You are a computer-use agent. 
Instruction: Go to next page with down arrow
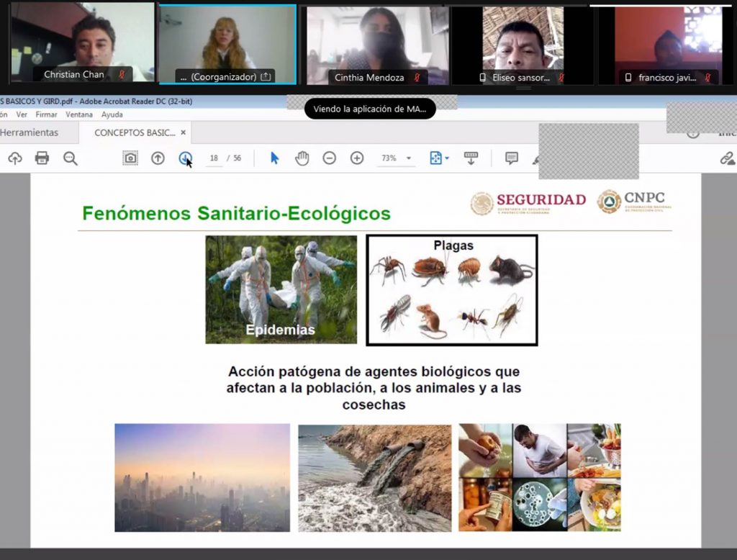pos(185,158)
